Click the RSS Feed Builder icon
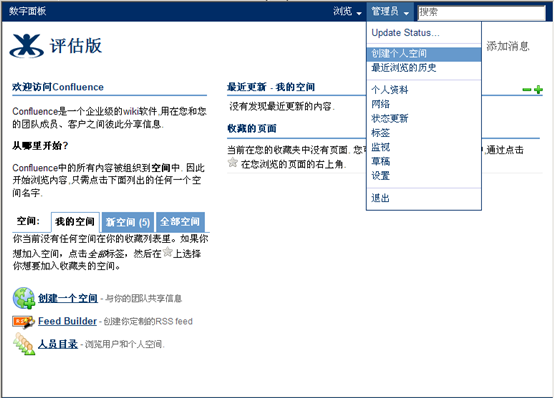Image resolution: width=554 pixels, height=398 pixels. pos(23,322)
